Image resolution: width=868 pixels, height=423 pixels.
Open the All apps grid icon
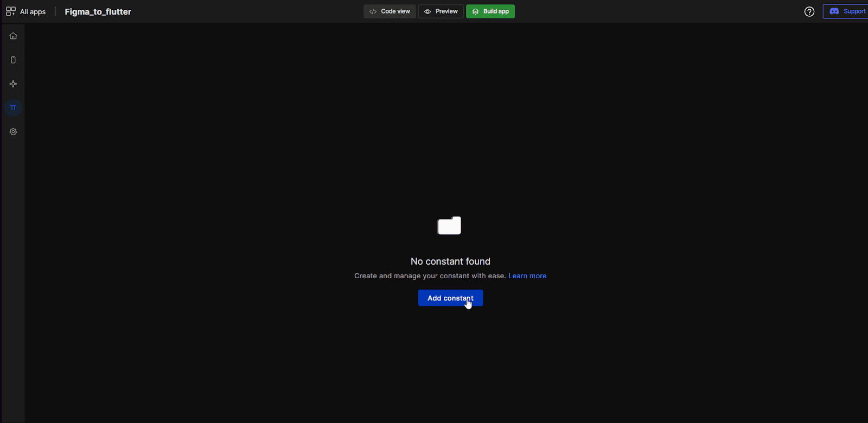point(10,11)
